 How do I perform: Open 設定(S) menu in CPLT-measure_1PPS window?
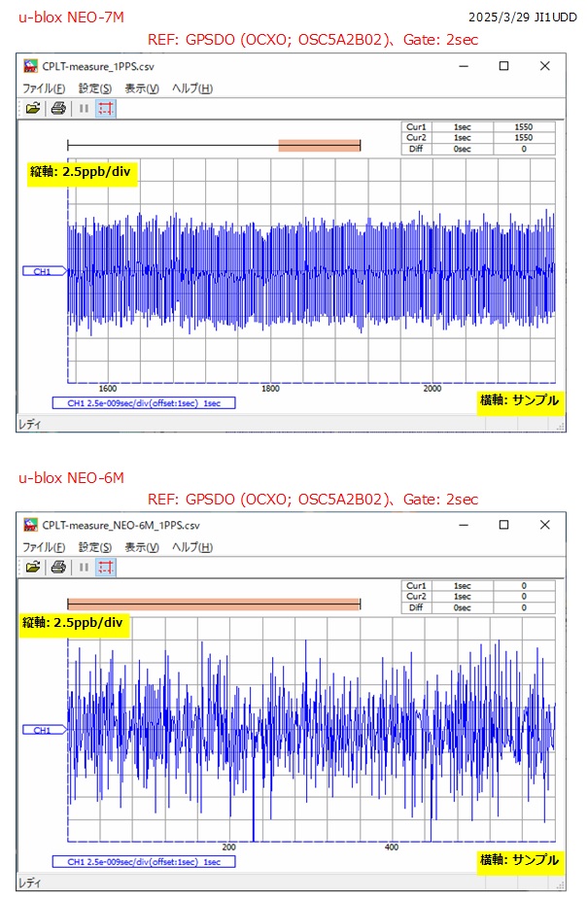point(95,88)
